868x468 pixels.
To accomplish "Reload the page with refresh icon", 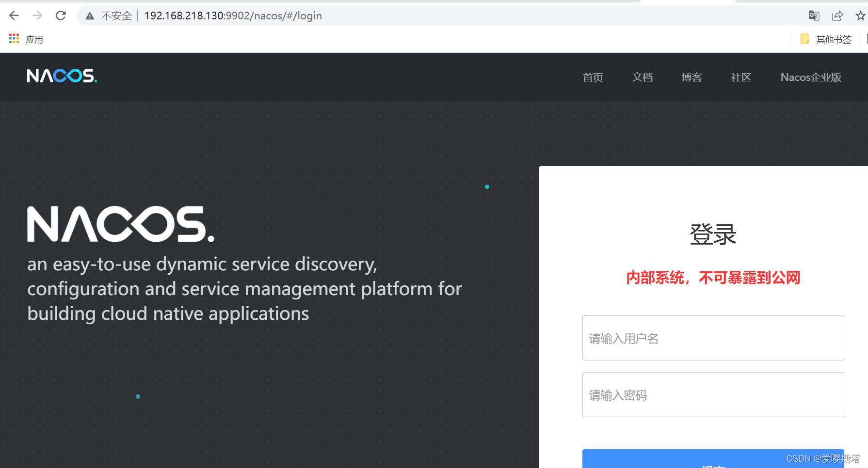I will pyautogui.click(x=61, y=16).
